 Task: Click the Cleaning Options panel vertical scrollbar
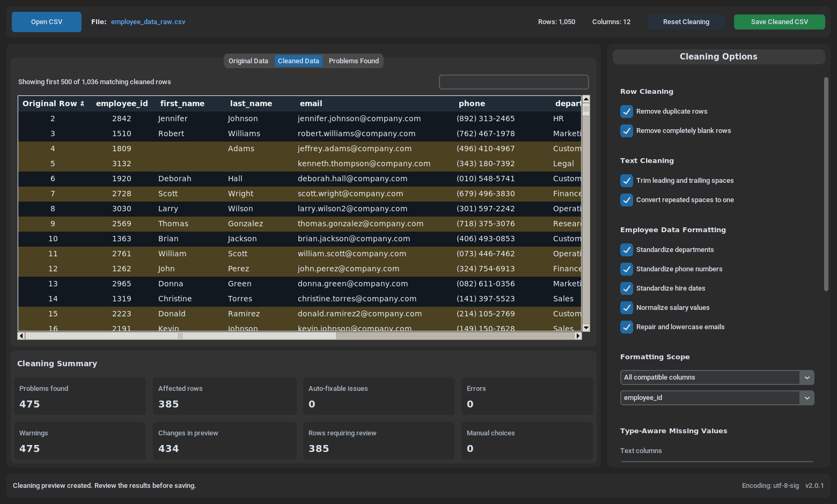pyautogui.click(x=826, y=184)
